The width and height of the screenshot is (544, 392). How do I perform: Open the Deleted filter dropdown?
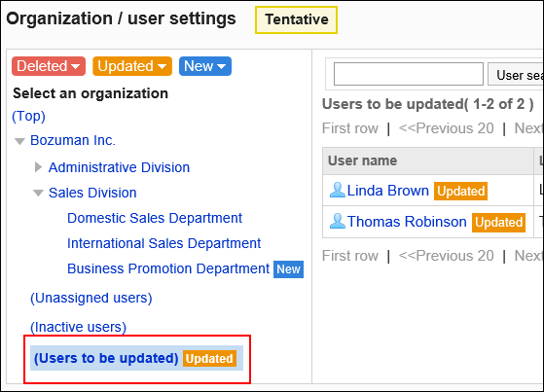(x=49, y=66)
